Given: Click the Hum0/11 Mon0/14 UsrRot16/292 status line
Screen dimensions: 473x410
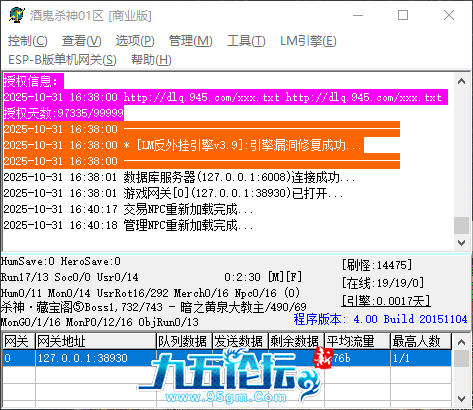Looking at the screenshot, I should [x=150, y=293].
